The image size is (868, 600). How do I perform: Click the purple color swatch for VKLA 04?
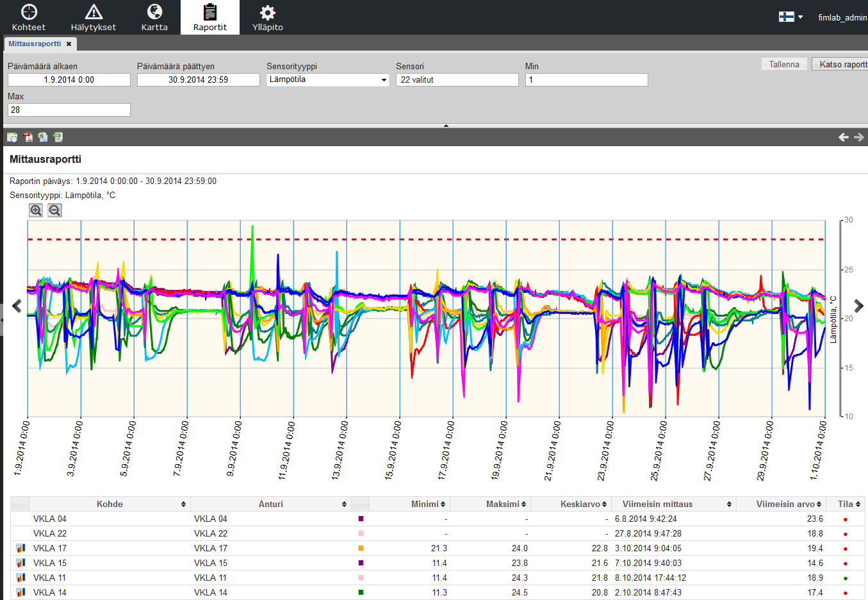(361, 519)
